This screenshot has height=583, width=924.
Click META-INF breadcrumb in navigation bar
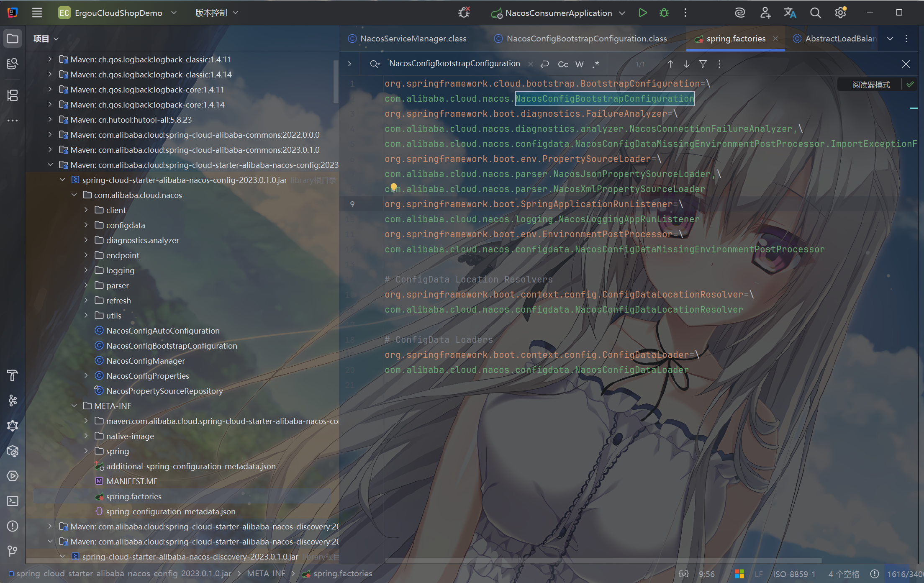pyautogui.click(x=266, y=573)
